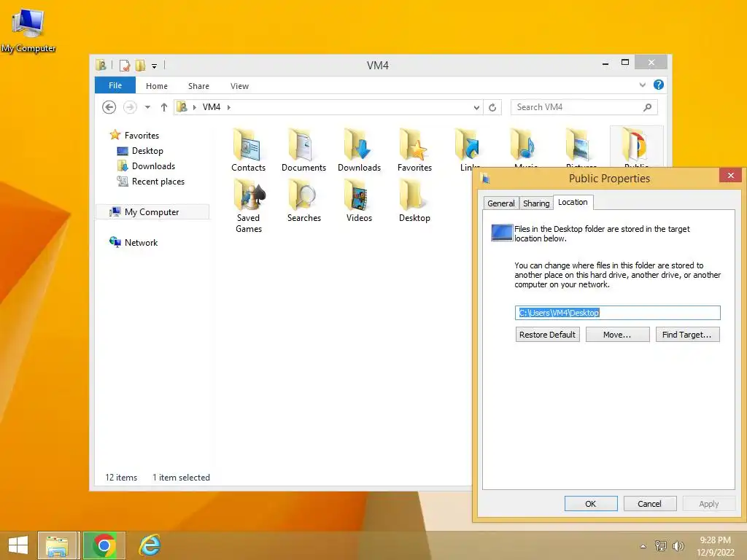The height and width of the screenshot is (560, 747).
Task: Customize Quick Access Toolbar dropdown
Action: coord(155,66)
